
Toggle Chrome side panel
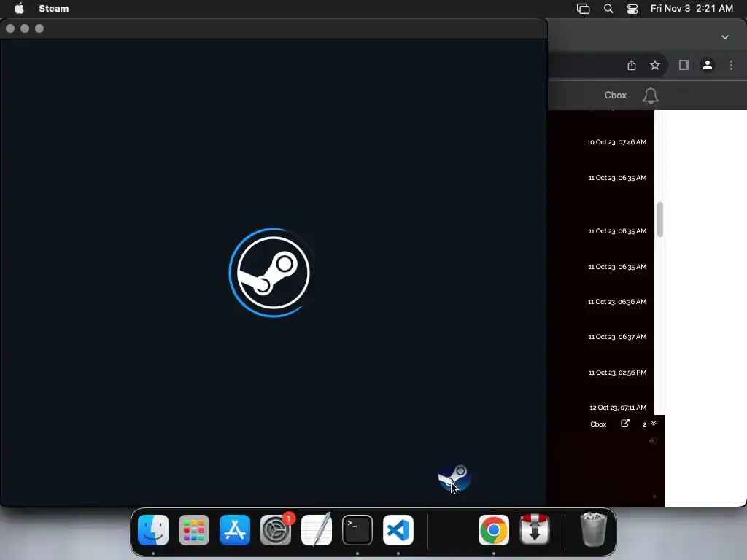click(684, 65)
